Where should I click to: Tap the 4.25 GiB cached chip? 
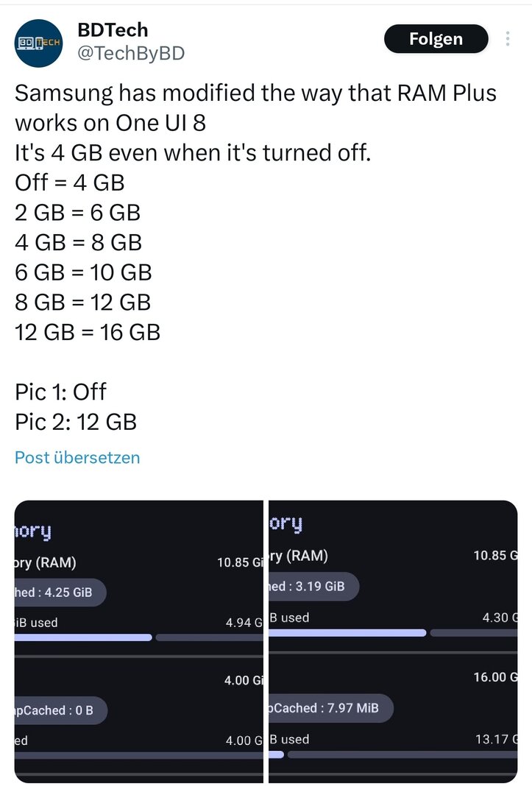[60, 591]
